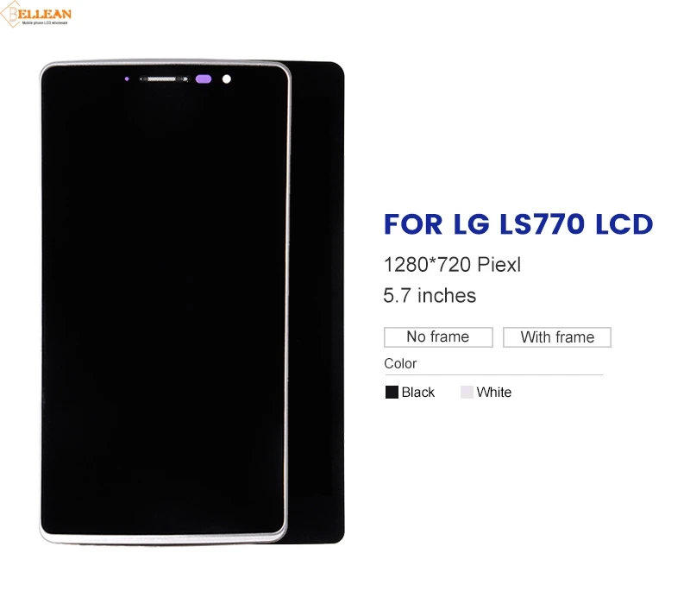Screen dimensions: 690x616
Task: Click the framed LCD screen image
Action: click(x=165, y=302)
